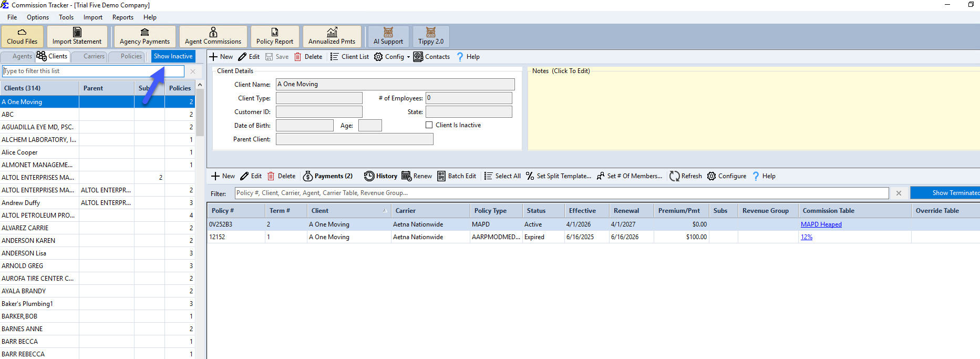The image size is (980, 359).
Task: Set Split Template
Action: pyautogui.click(x=559, y=176)
